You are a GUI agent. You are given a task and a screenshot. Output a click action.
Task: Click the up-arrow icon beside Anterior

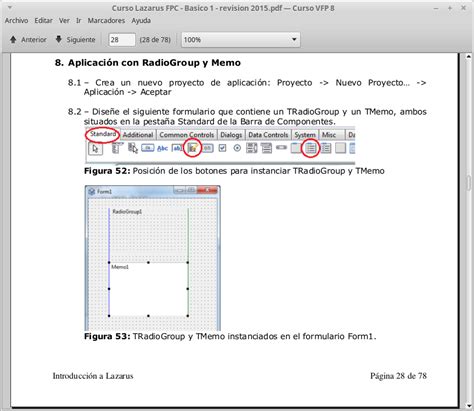pos(13,40)
